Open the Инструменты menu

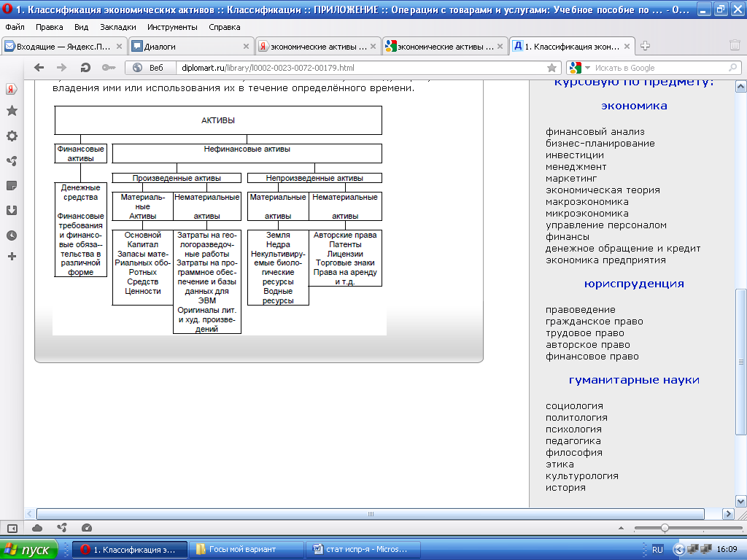coord(172,27)
